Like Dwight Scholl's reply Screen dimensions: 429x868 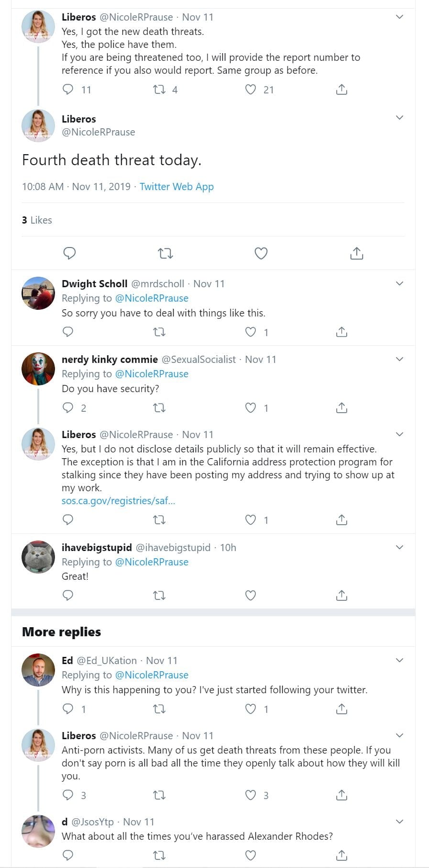click(x=251, y=332)
